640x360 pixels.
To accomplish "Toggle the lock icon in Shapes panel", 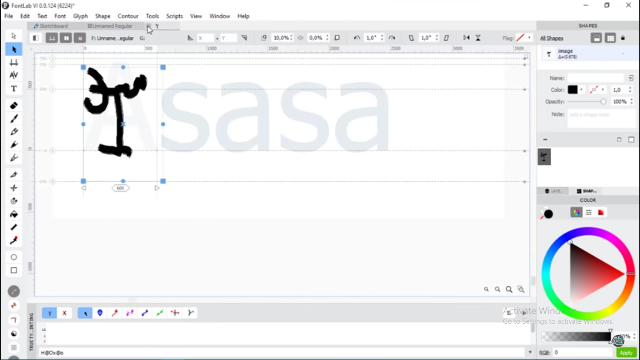I will (623, 38).
